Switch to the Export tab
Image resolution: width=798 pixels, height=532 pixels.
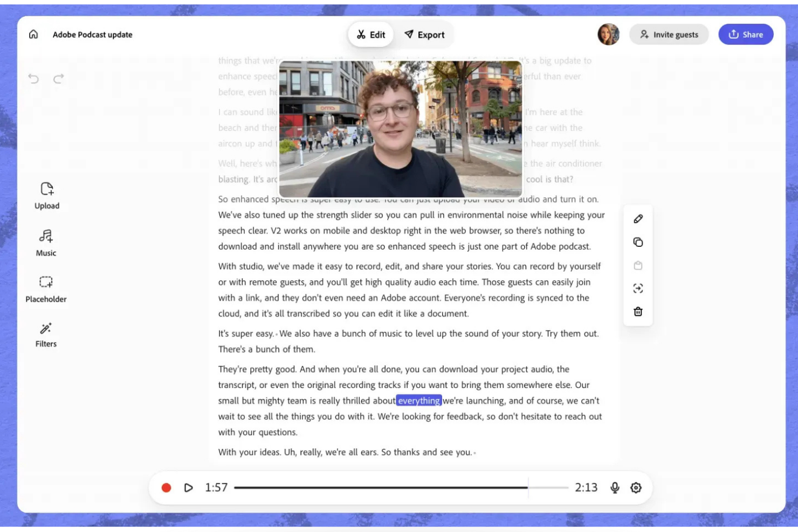pos(425,34)
